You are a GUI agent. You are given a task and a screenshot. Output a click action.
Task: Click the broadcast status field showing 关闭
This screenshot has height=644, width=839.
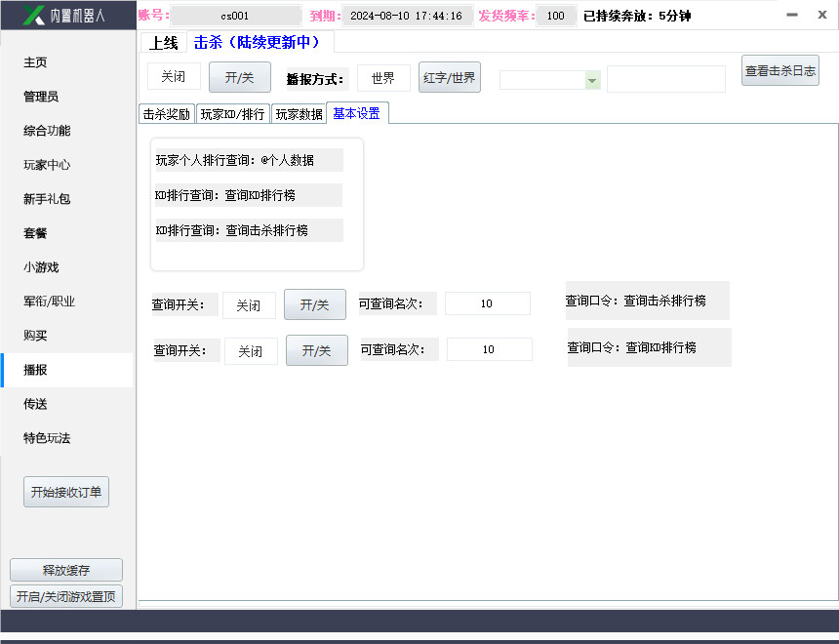(x=174, y=76)
